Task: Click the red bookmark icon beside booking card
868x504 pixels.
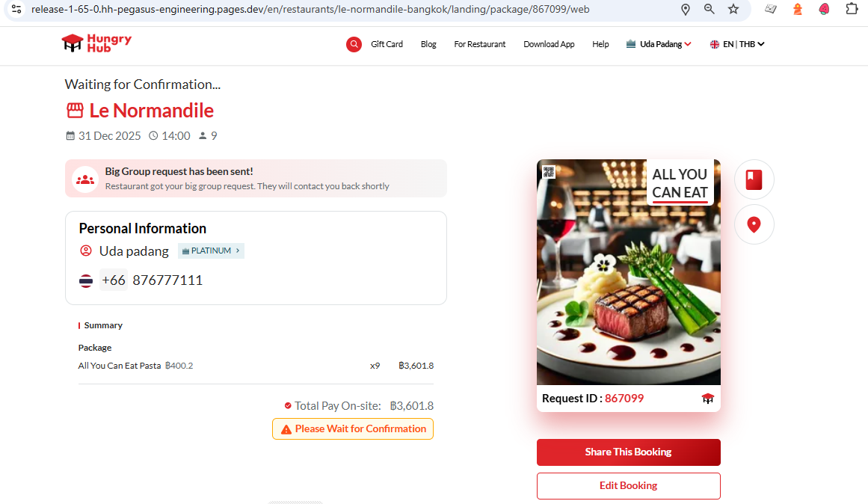Action: pos(754,179)
